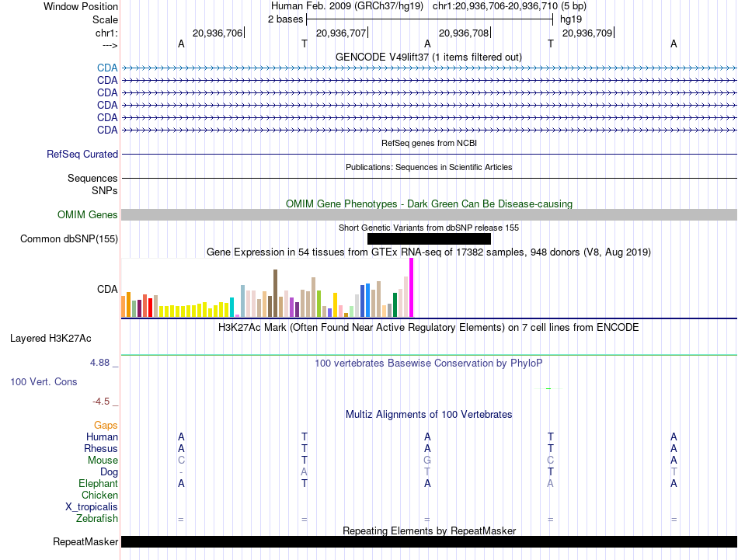Image resolution: width=738 pixels, height=560 pixels.
Task: Click the orange Gaps label
Action: pyautogui.click(x=106, y=425)
